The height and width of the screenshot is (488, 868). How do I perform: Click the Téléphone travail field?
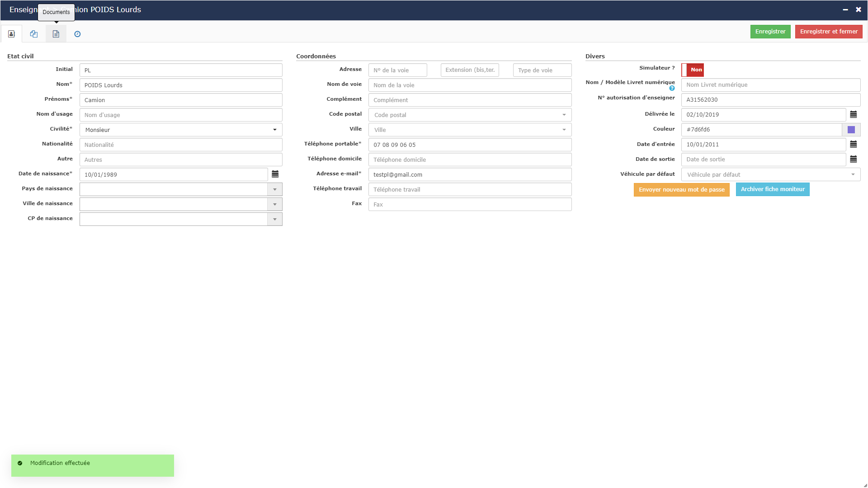[x=470, y=189]
